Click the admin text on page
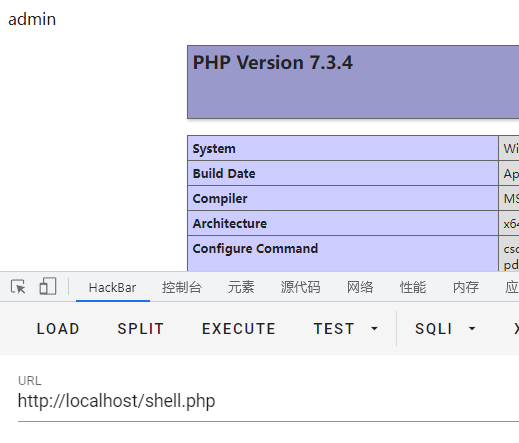Viewport: 519px width, 443px height. point(32,19)
